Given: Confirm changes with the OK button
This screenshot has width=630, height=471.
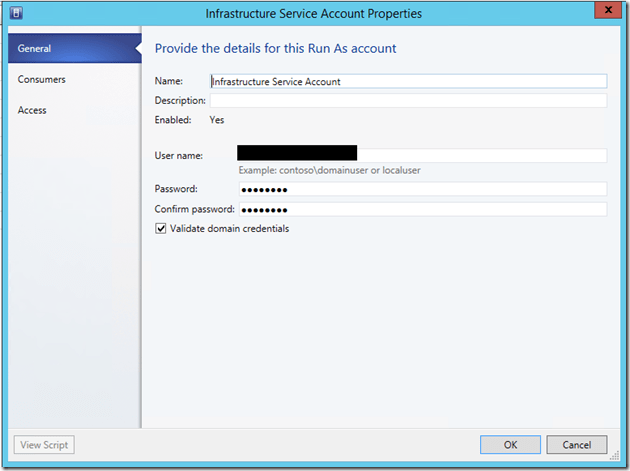Looking at the screenshot, I should (510, 444).
